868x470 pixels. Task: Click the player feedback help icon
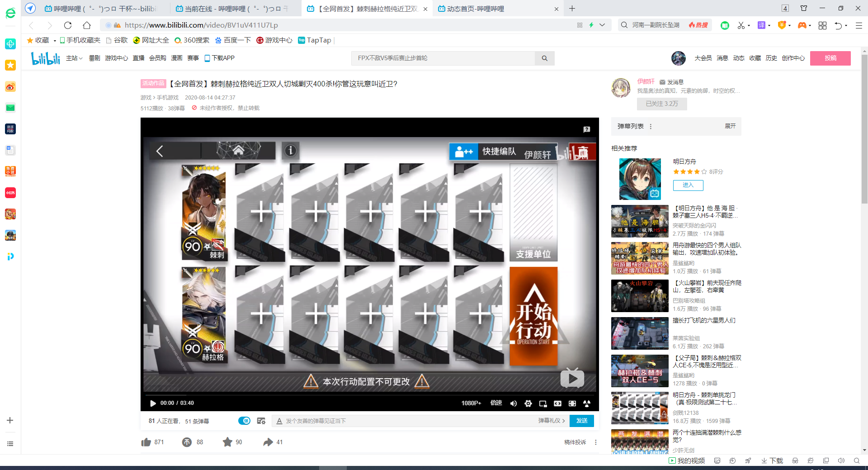coord(587,129)
